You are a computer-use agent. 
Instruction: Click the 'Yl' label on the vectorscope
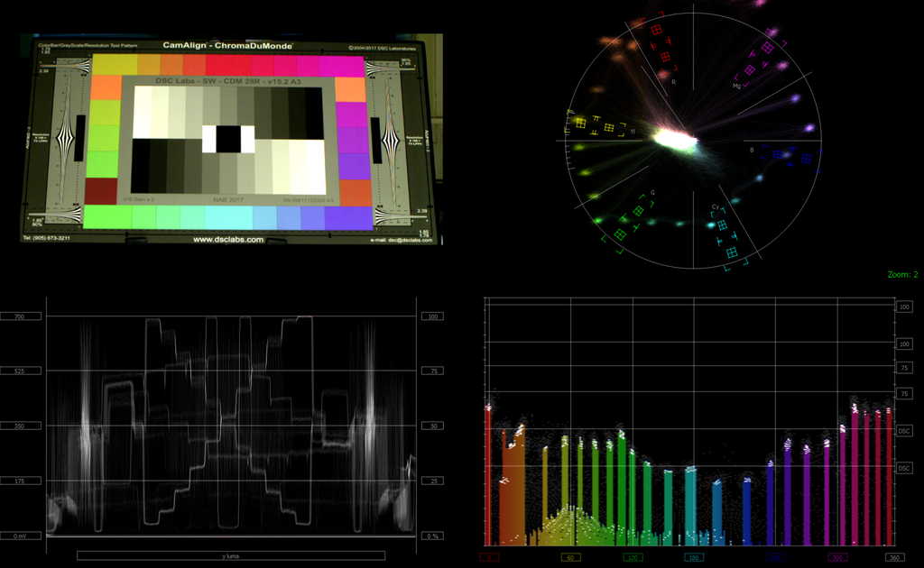pos(633,132)
